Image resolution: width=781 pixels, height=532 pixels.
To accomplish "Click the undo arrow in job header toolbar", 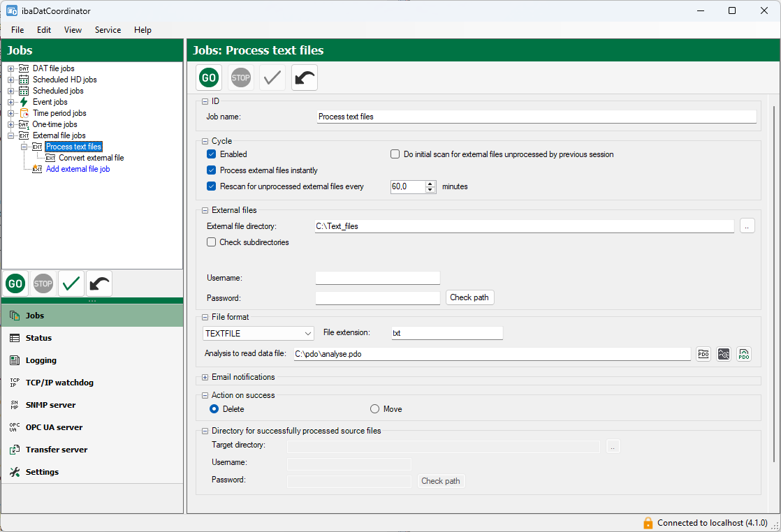I will (x=305, y=77).
